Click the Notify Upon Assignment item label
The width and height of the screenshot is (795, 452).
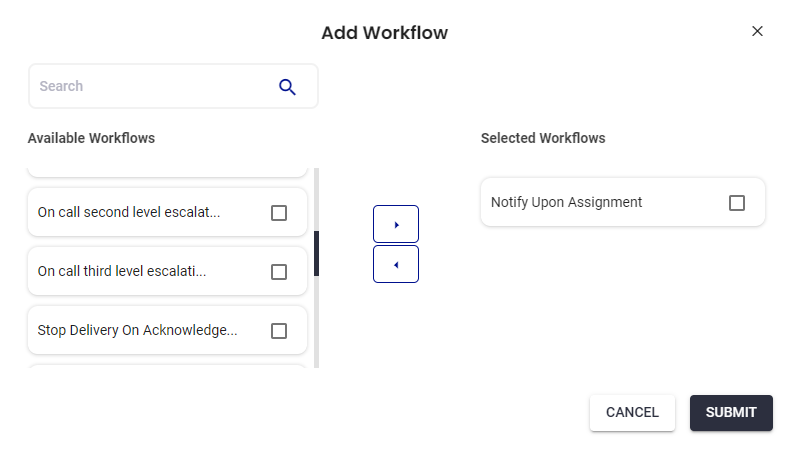coord(566,202)
